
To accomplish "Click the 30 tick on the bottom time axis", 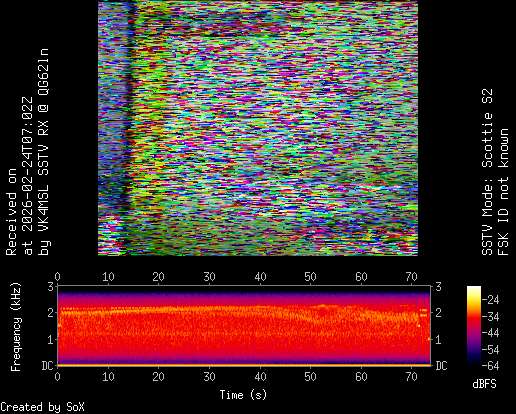I will pyautogui.click(x=209, y=377).
